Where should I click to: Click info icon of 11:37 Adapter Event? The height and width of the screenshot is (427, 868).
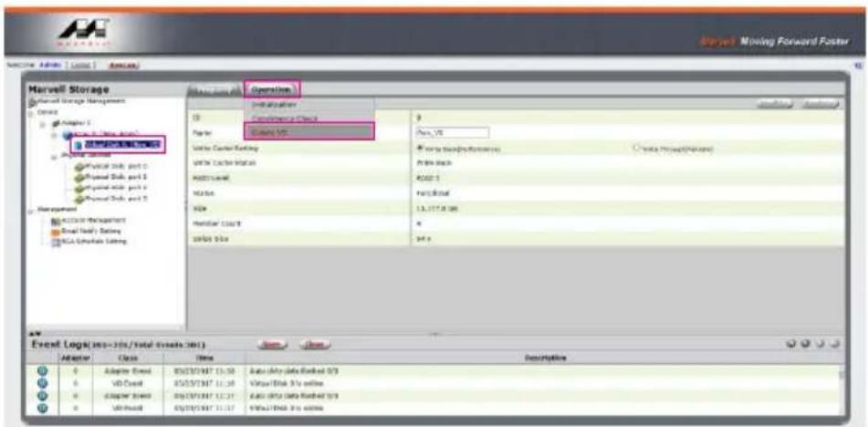click(42, 395)
